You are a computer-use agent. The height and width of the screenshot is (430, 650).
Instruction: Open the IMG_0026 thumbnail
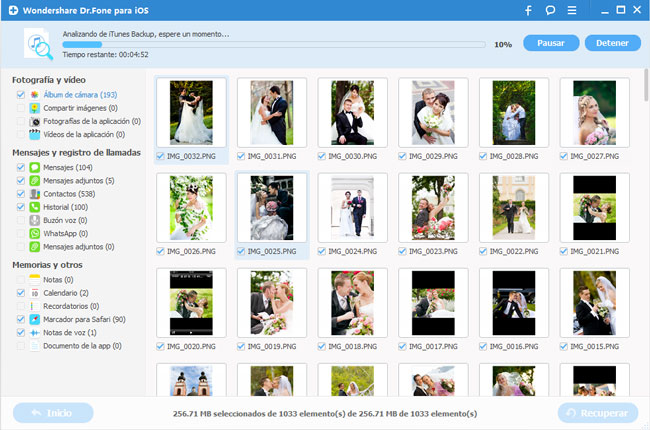pos(191,208)
